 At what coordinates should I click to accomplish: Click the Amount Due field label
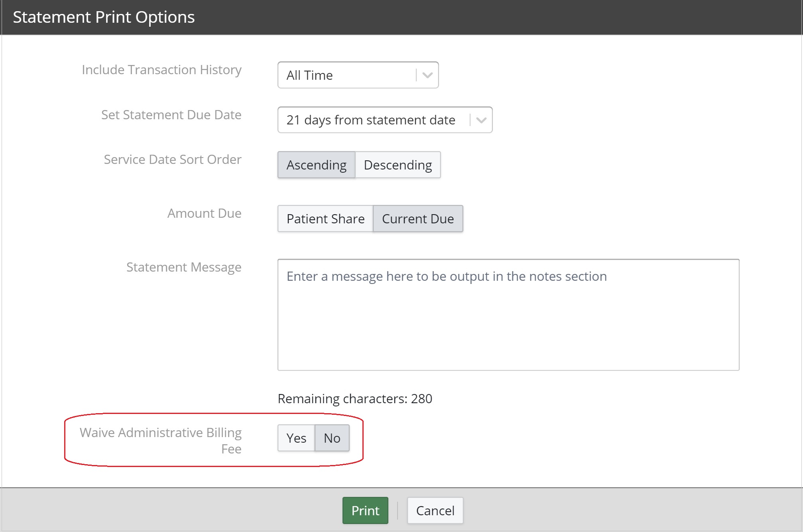[x=204, y=213]
